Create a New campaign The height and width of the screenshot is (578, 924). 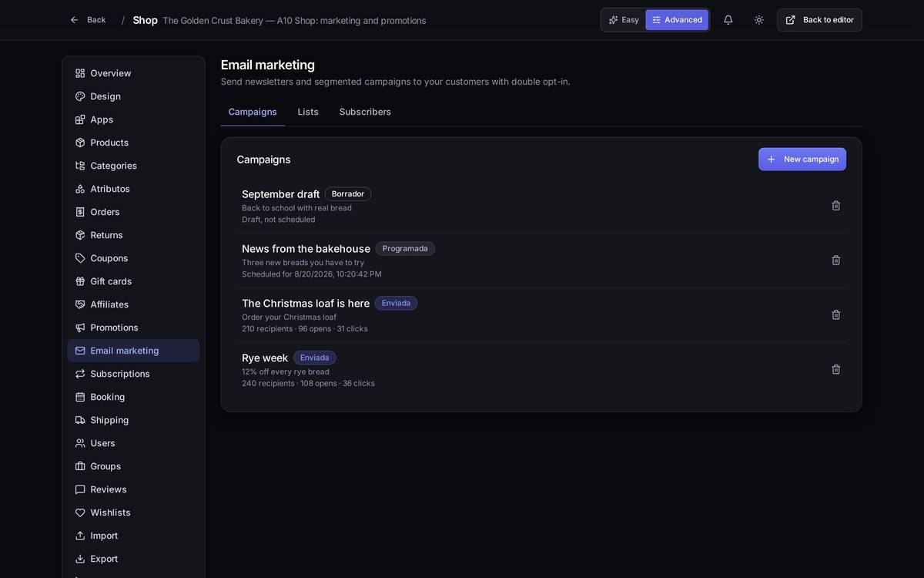coord(802,160)
